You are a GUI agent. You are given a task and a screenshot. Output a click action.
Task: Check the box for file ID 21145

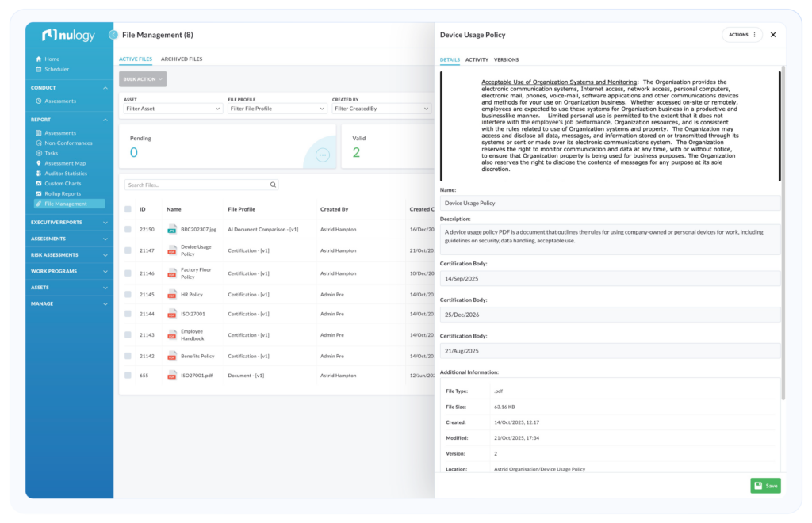128,294
